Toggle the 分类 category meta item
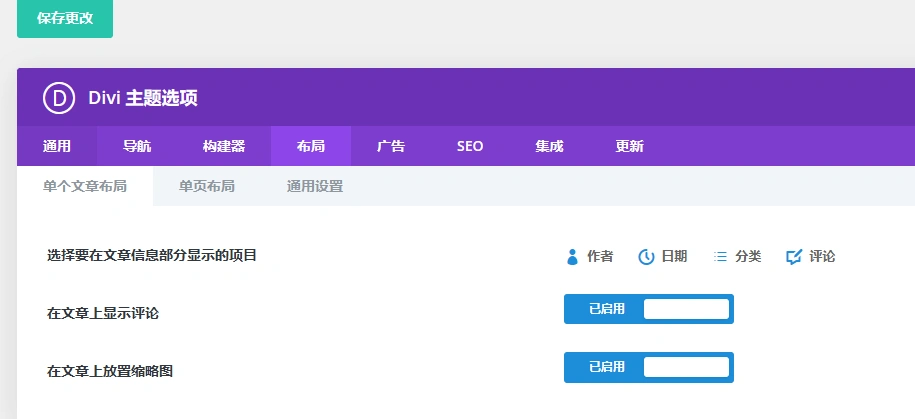Viewport: 915px width, 419px height. (737, 256)
